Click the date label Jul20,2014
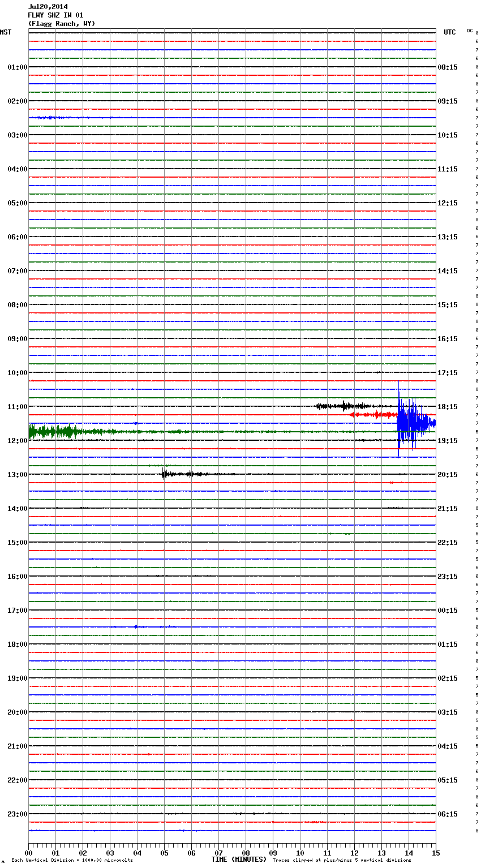 [x=48, y=7]
